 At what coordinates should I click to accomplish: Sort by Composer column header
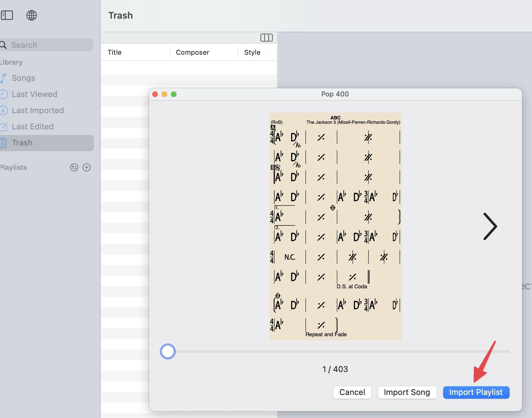[x=192, y=52]
